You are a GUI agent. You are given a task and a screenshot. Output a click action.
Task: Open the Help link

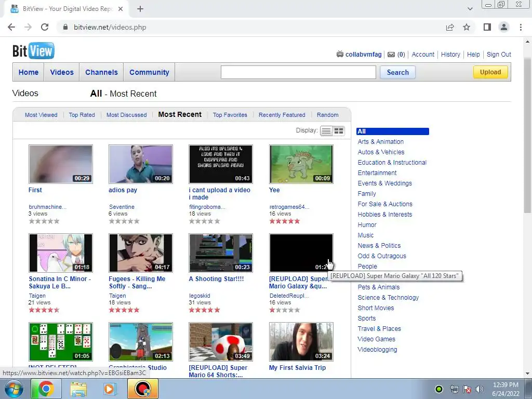(x=473, y=54)
